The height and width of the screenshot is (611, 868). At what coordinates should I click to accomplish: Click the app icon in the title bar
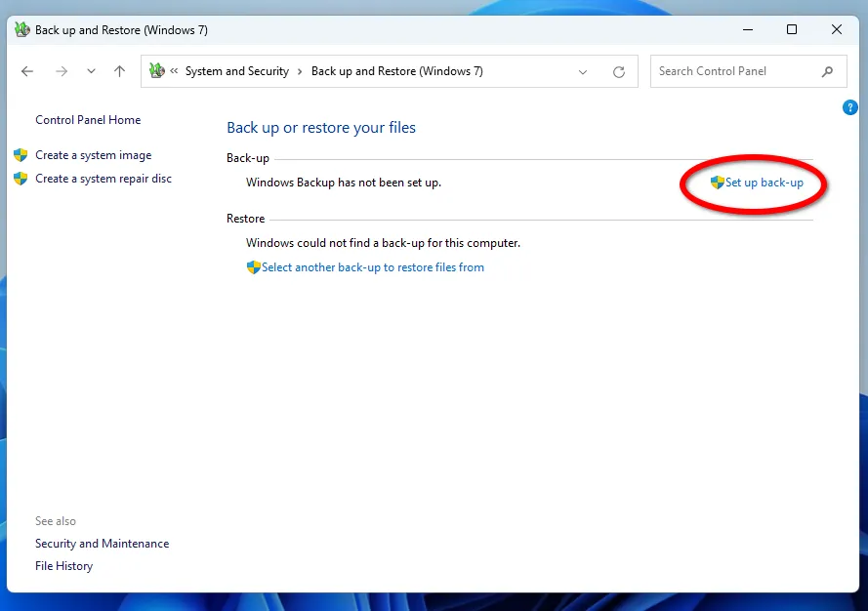(21, 29)
